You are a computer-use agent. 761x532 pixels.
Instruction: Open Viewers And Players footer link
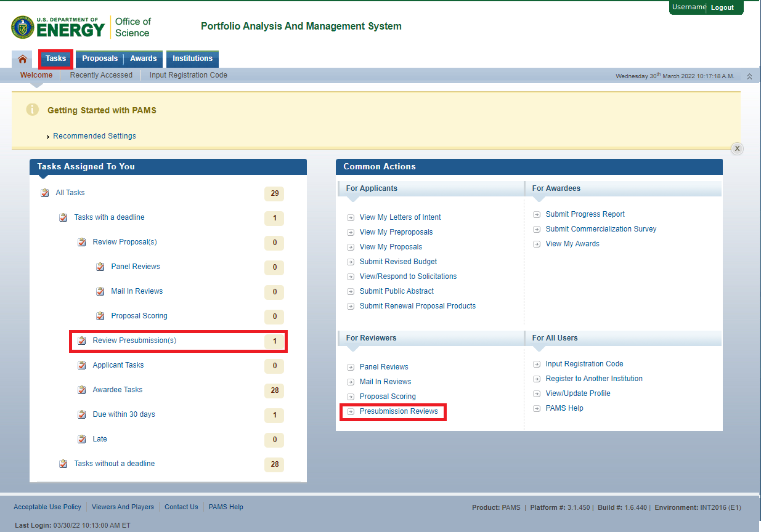click(123, 507)
